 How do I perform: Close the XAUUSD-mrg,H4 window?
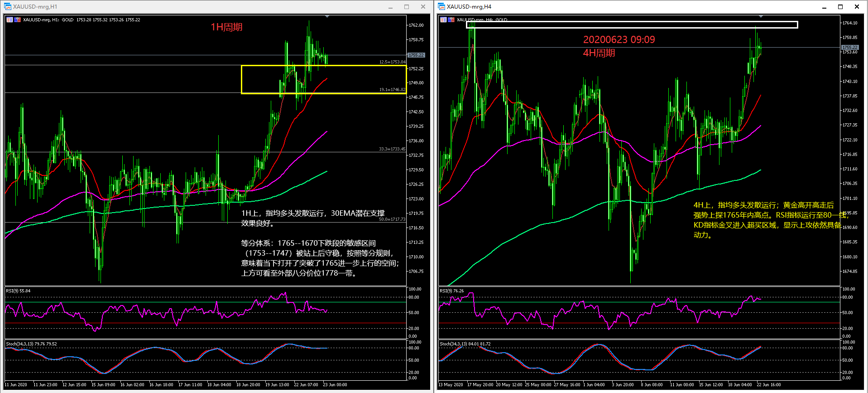(x=857, y=7)
